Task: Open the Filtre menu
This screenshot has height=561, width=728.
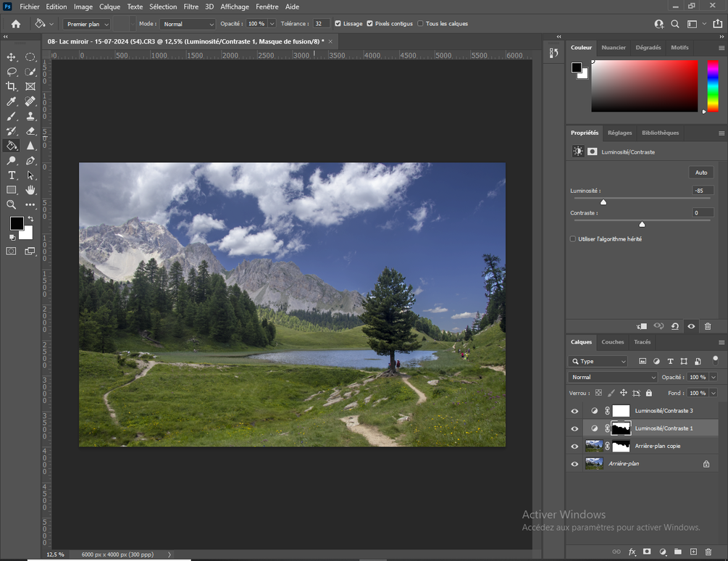Action: [191, 7]
